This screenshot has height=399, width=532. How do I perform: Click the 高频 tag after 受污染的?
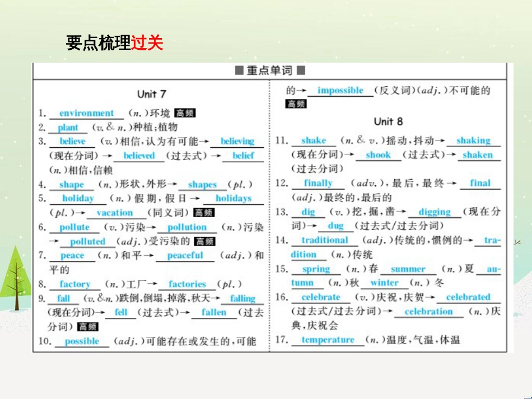205,241
